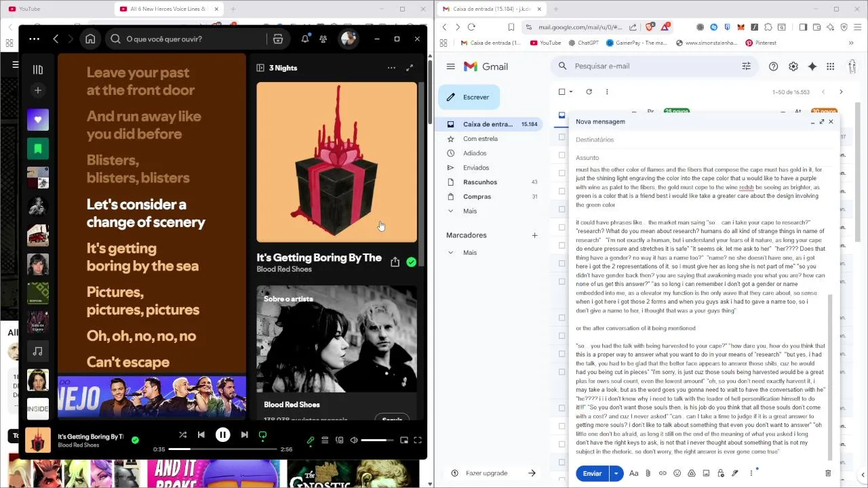Create a new label with Marcadores plus

point(534,235)
